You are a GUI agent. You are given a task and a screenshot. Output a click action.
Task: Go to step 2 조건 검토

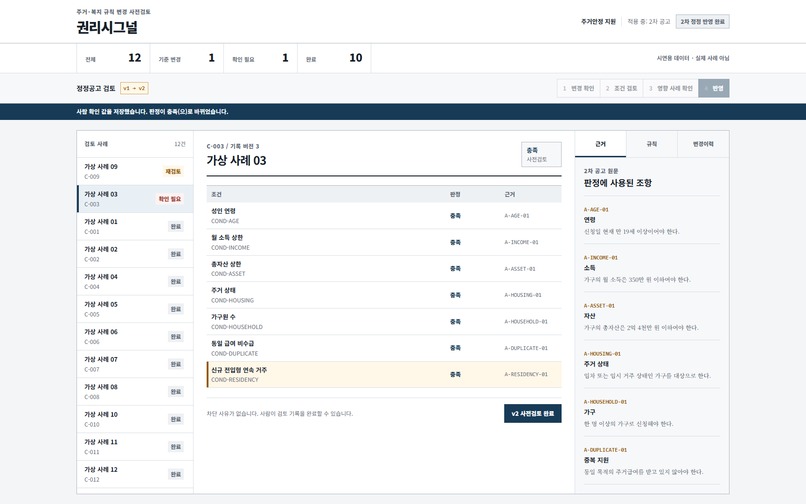coord(621,88)
